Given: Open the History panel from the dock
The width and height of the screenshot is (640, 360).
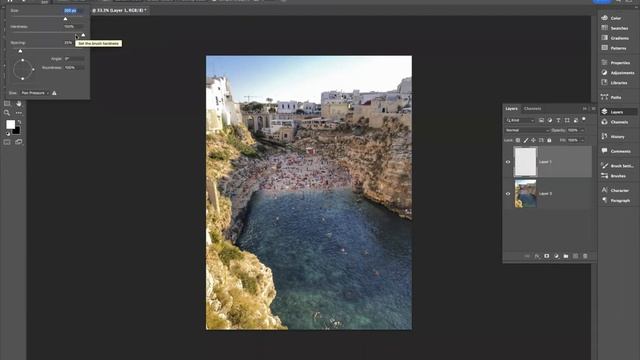Looking at the screenshot, I should tap(613, 137).
